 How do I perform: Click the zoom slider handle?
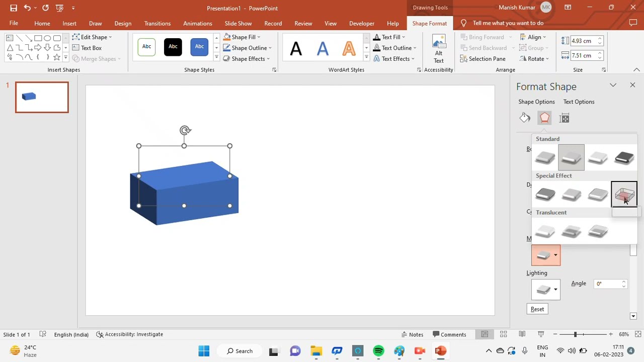coord(575,334)
